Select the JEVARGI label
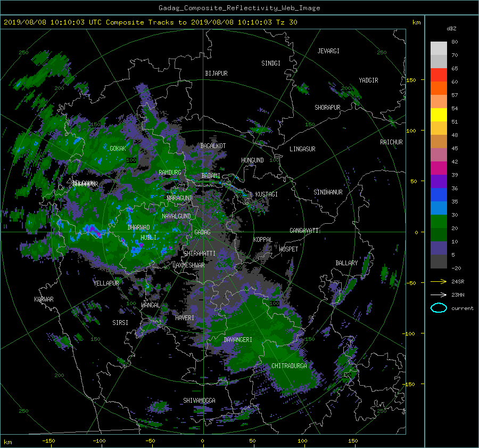Screen dimensions: 479x448 point(328,51)
